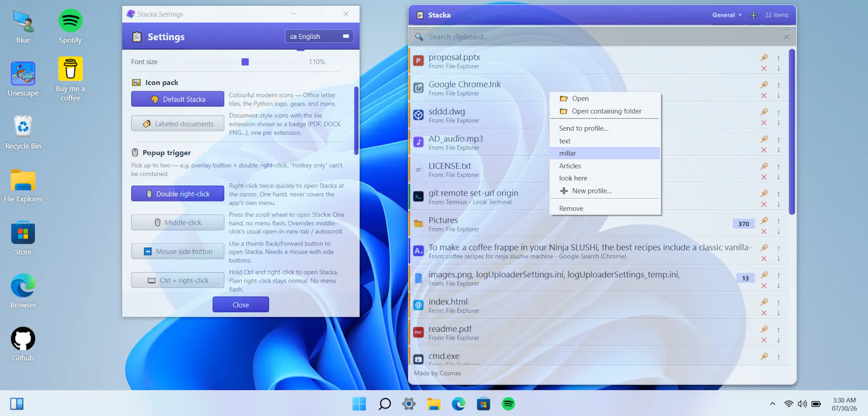Pin the sddd.dwg clipboard item
868x416 pixels.
point(764,112)
